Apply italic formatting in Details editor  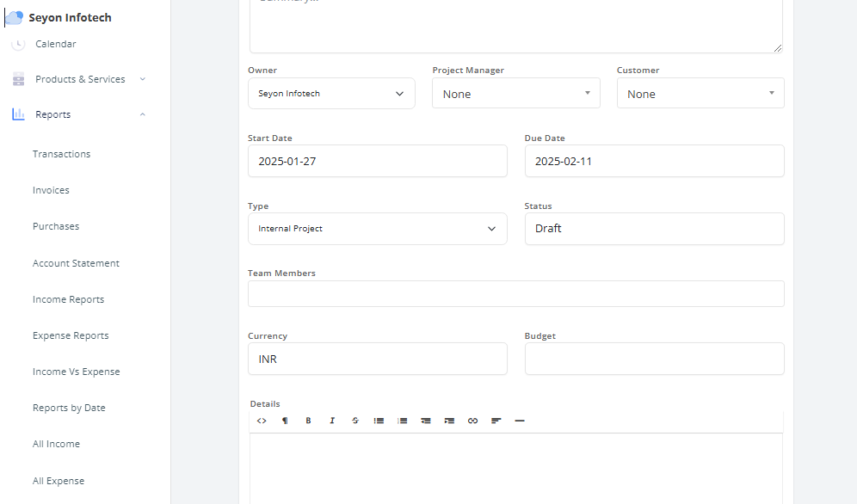pos(332,421)
